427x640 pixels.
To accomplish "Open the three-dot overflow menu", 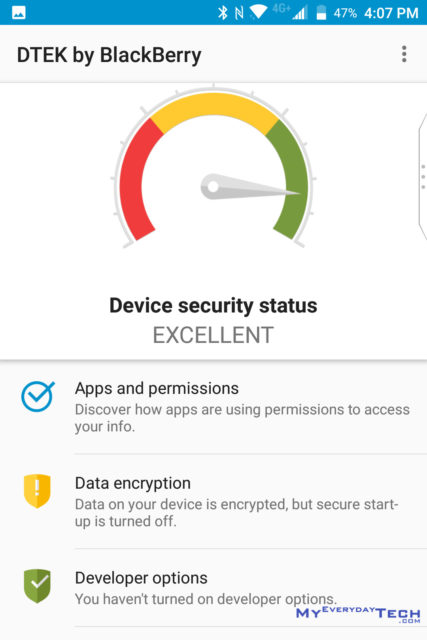I will [404, 54].
